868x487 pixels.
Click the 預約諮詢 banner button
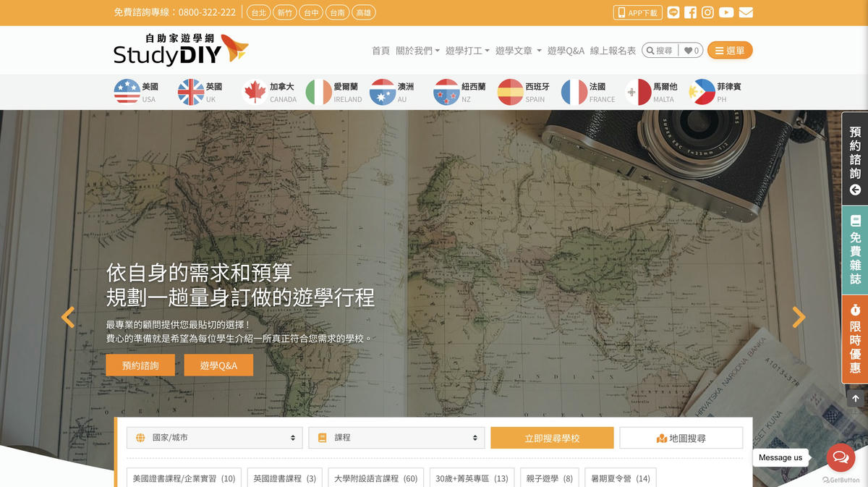coord(140,365)
